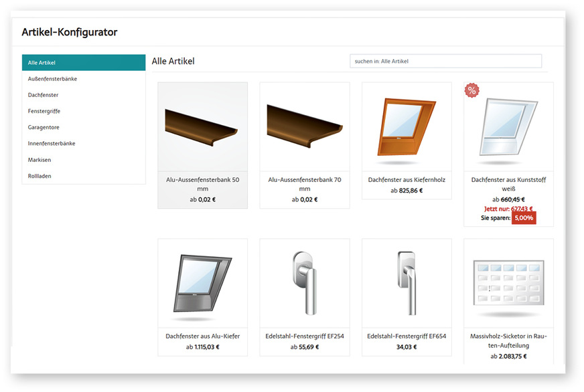The height and width of the screenshot is (392, 584).
Task: Select the Dachfenster aus Kunststoff weiß image
Action: click(x=509, y=128)
